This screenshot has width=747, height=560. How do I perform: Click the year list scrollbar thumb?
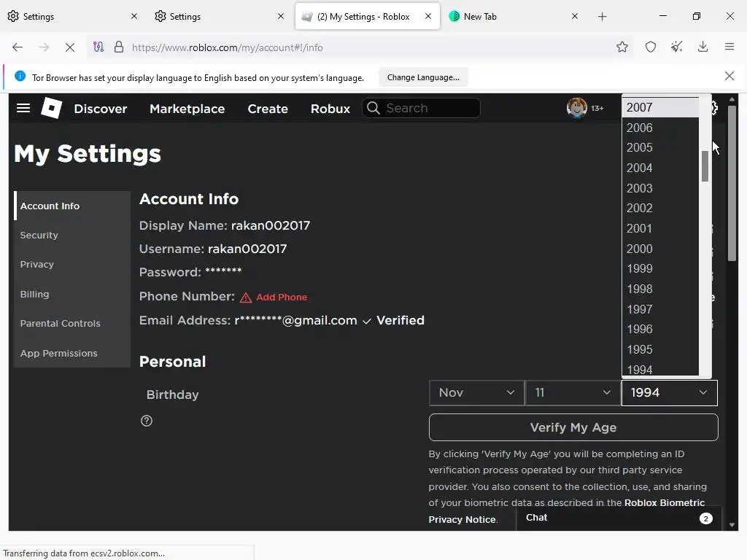point(705,166)
